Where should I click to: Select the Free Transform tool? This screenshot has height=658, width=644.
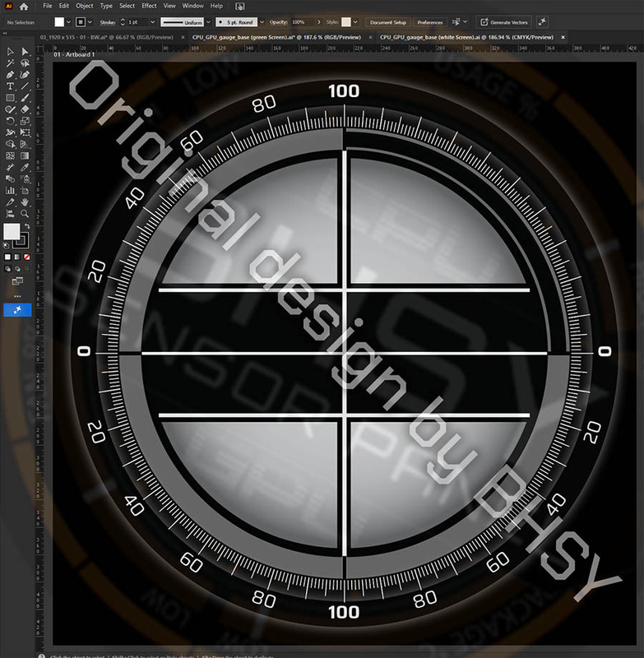25,132
